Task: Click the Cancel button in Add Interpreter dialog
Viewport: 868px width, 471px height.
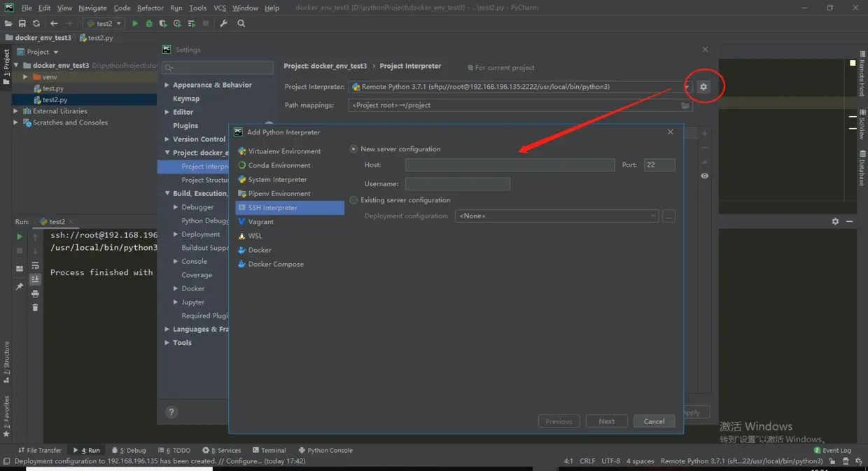Action: tap(654, 421)
